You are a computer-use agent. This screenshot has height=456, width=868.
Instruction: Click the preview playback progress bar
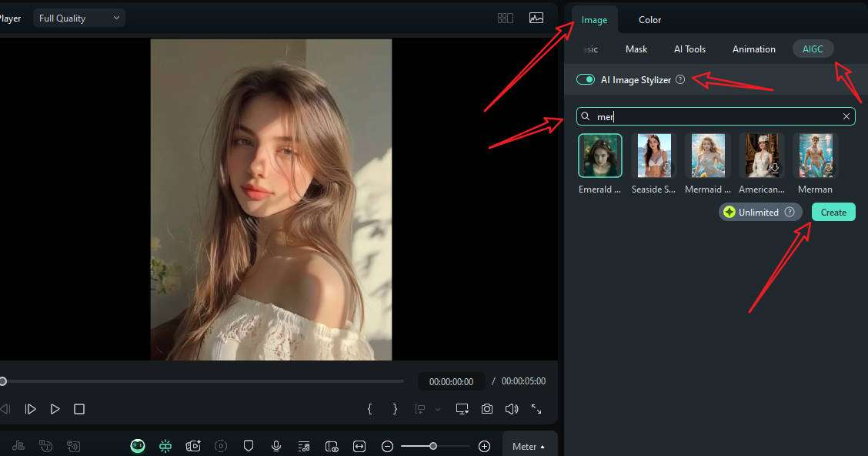[202, 381]
